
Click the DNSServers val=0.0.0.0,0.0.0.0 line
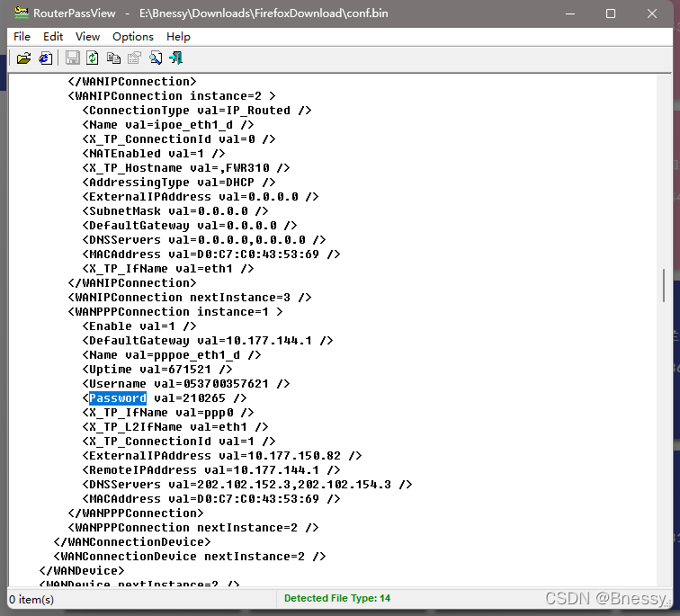pos(204,240)
